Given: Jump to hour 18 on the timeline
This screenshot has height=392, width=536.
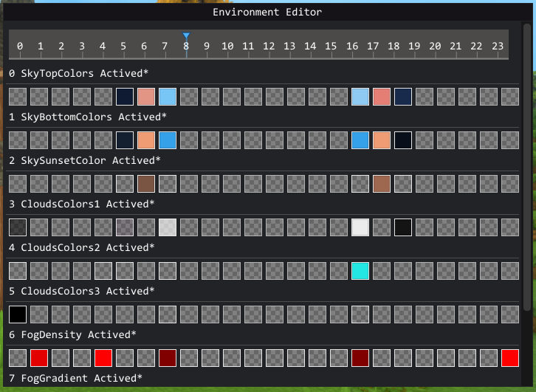Looking at the screenshot, I should [x=394, y=46].
